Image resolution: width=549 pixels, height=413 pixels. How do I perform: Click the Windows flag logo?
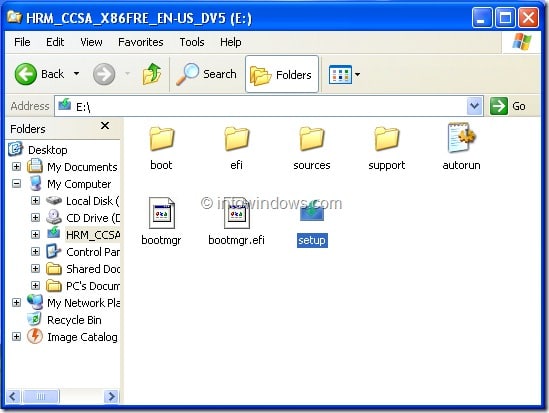522,42
